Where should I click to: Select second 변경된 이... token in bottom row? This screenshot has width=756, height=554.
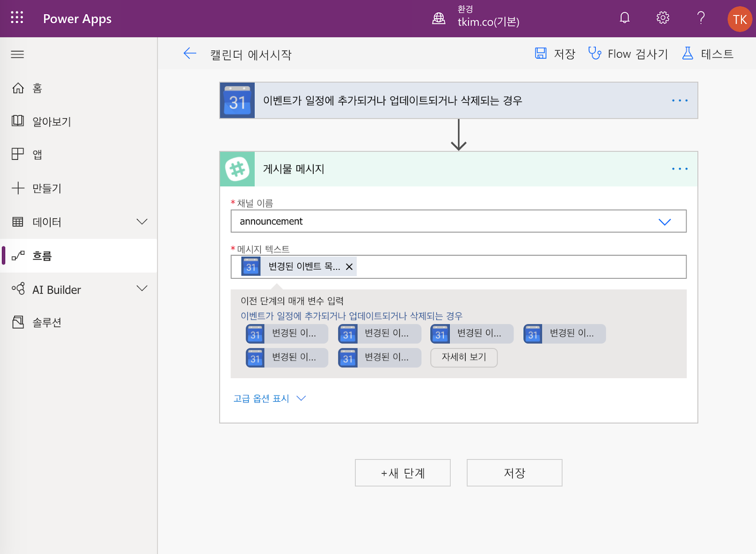[379, 358]
